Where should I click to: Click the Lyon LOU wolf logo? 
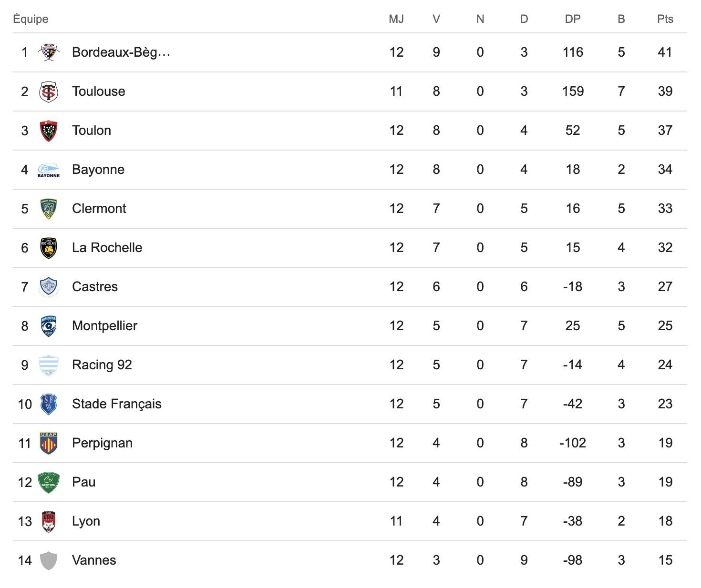pos(49,521)
